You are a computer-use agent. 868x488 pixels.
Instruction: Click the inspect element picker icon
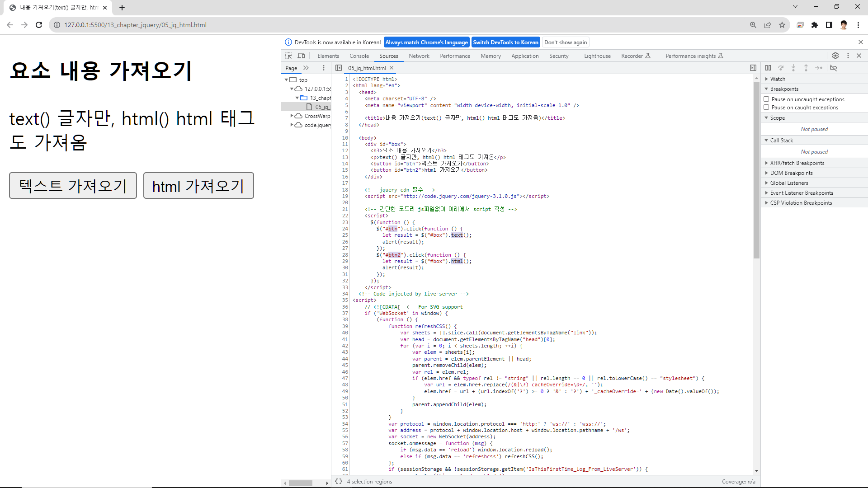click(288, 56)
